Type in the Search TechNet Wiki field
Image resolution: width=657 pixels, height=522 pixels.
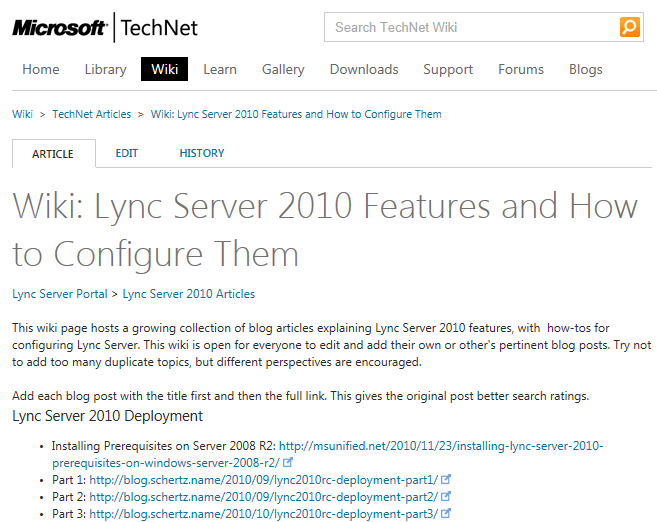point(470,27)
